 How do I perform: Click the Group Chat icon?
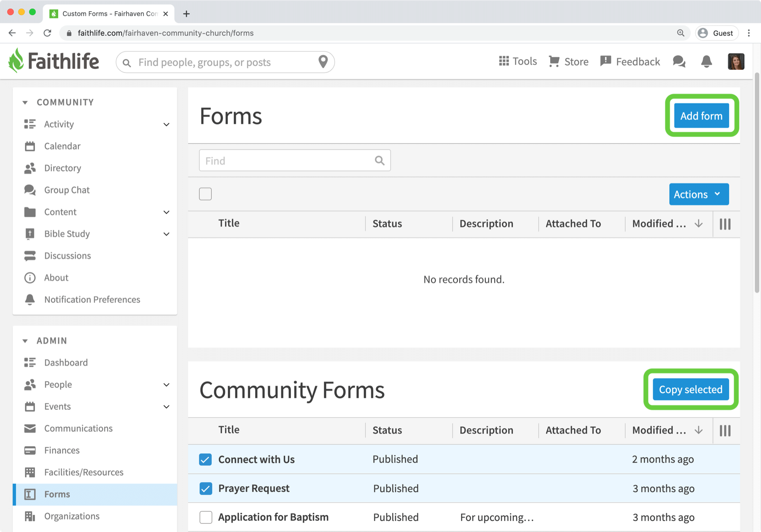[30, 190]
